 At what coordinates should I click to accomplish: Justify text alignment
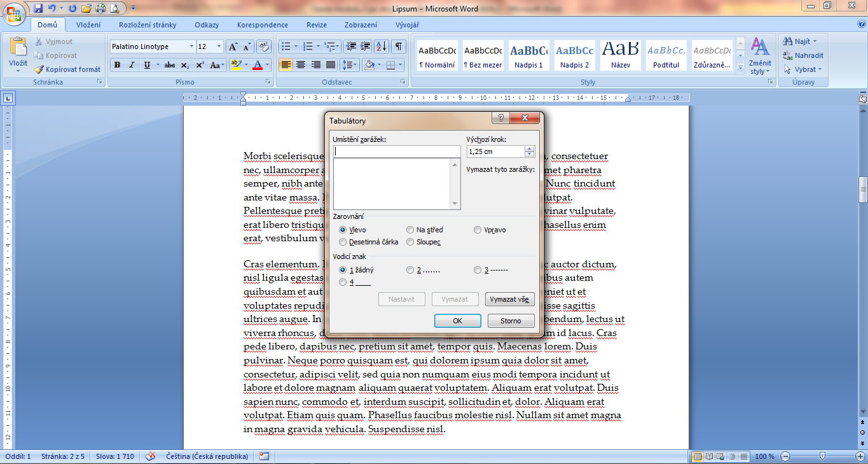pyautogui.click(x=331, y=65)
